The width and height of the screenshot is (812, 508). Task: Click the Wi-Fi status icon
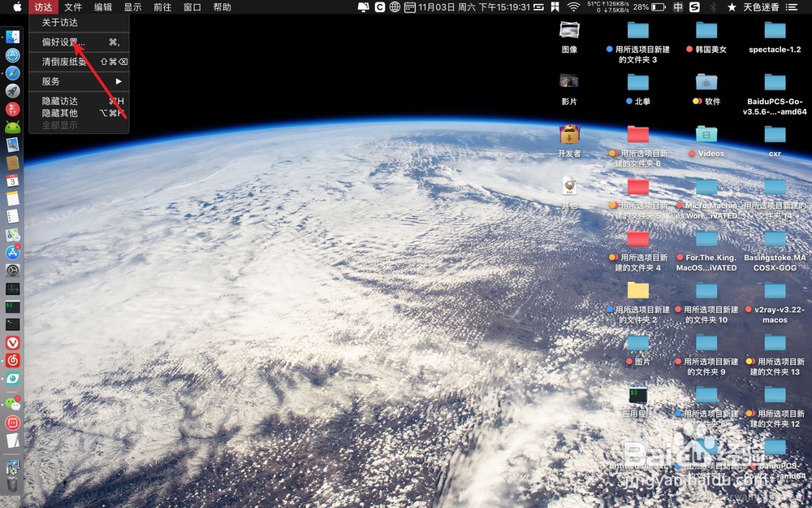tap(573, 7)
